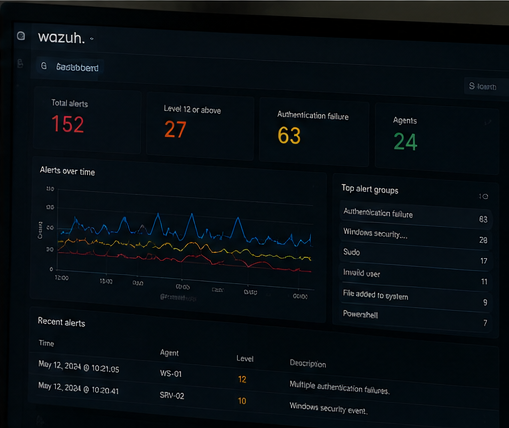The image size is (509, 428).
Task: Select the Windows security... group row
Action: pos(415,235)
